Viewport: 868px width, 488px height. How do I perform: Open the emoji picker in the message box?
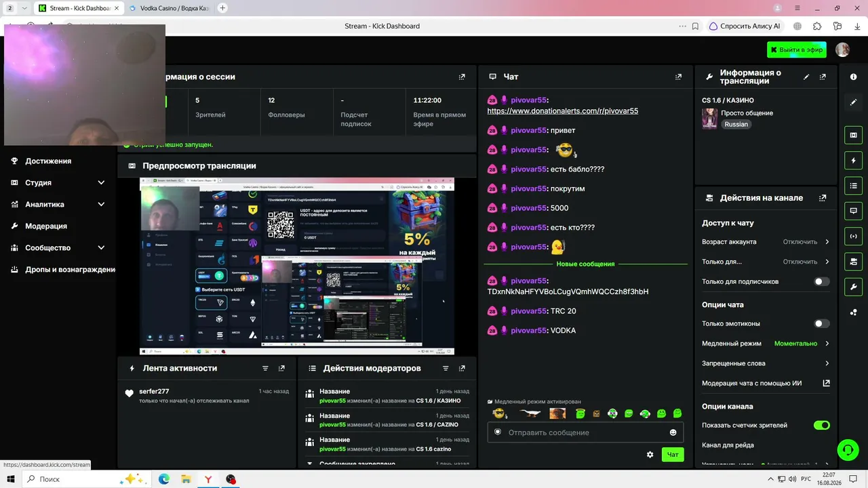[x=673, y=432]
